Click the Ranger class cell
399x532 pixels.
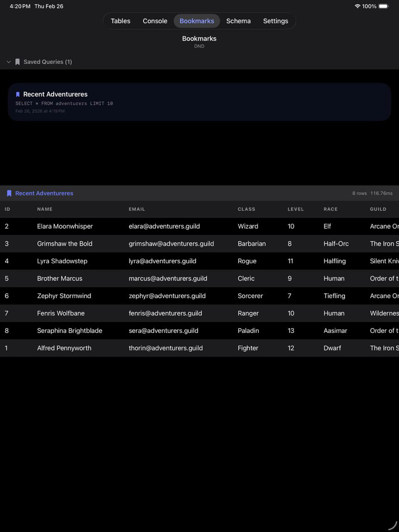coord(248,313)
